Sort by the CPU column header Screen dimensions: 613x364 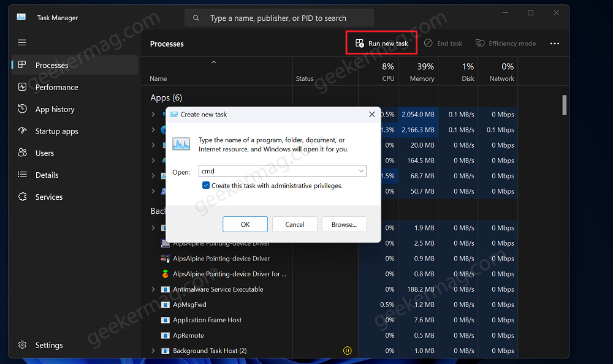tap(378, 71)
